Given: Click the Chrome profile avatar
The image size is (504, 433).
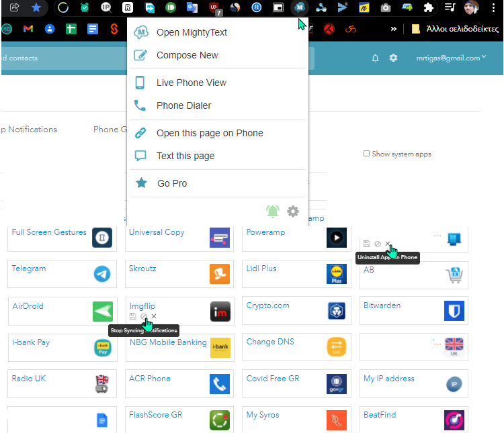Looking at the screenshot, I should click(472, 7).
